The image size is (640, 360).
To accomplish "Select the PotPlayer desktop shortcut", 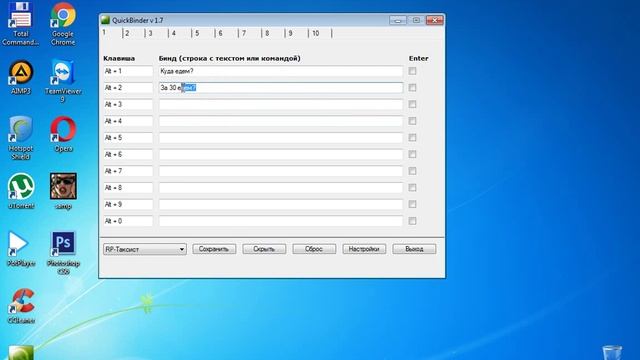I will (21, 249).
